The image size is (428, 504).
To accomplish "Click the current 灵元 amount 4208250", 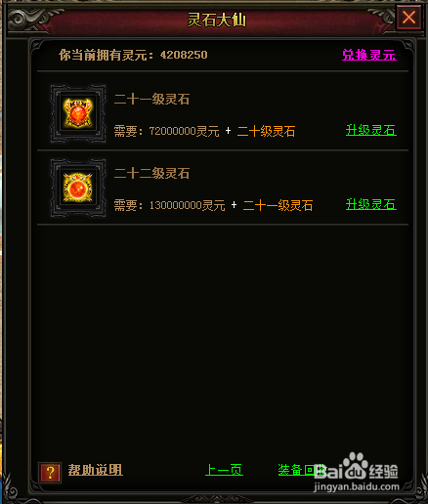I will coord(184,55).
